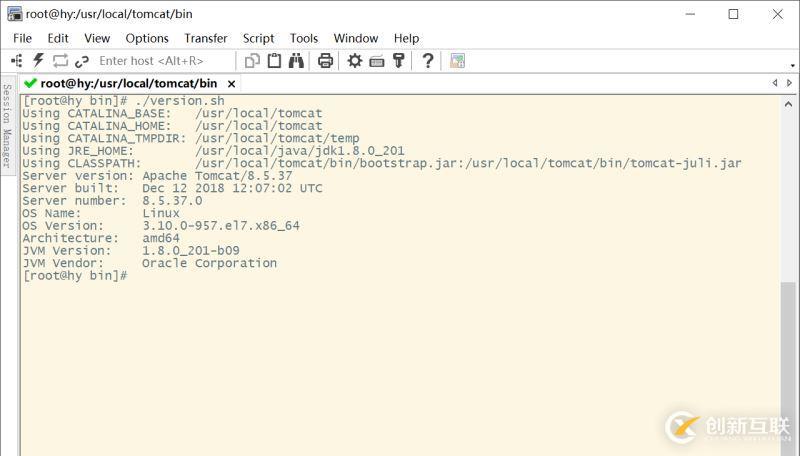
Task: Click the Keymap Editor keyboard icon
Action: (377, 61)
